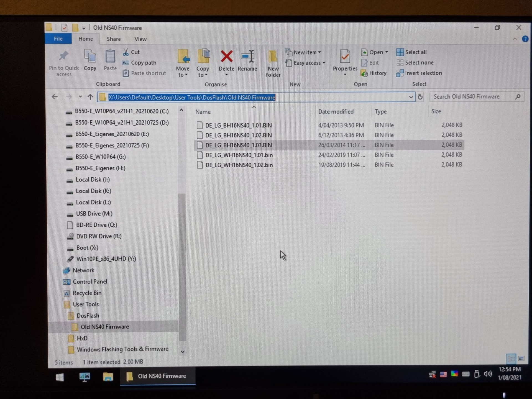The height and width of the screenshot is (399, 532).
Task: Open the Properties ribbon icon
Action: coord(345,57)
